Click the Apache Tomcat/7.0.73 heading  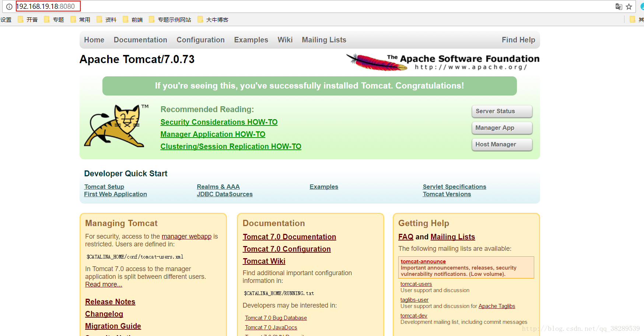pos(137,59)
